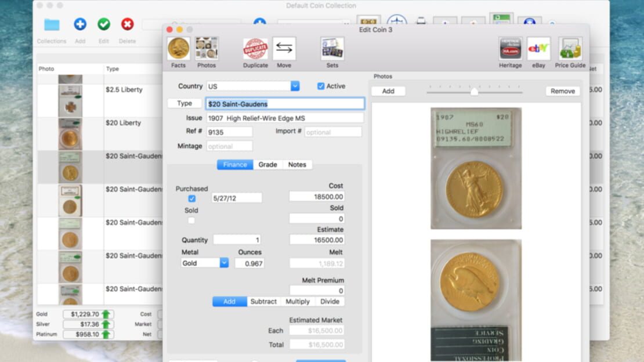Expand the Country dropdown
This screenshot has height=362, width=644.
click(x=295, y=86)
